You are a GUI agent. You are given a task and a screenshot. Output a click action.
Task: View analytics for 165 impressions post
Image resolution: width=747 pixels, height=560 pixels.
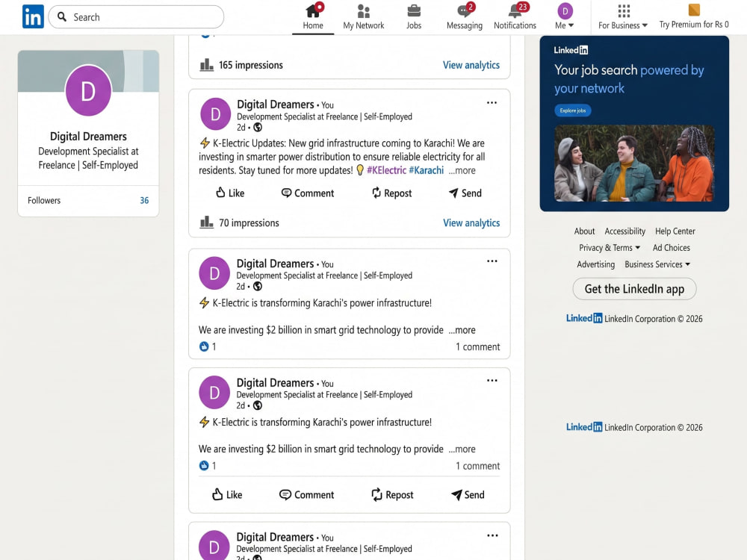click(471, 65)
